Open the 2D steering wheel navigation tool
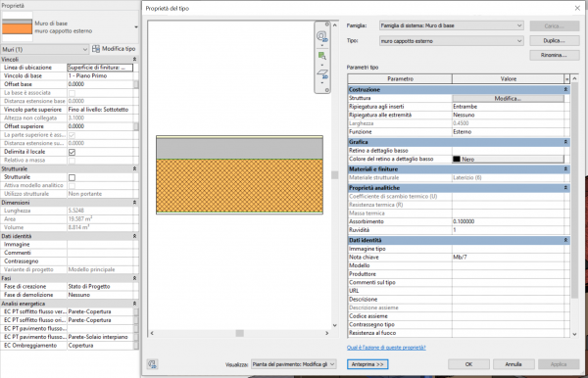Screen dimensions: 588x378 pyautogui.click(x=321, y=36)
